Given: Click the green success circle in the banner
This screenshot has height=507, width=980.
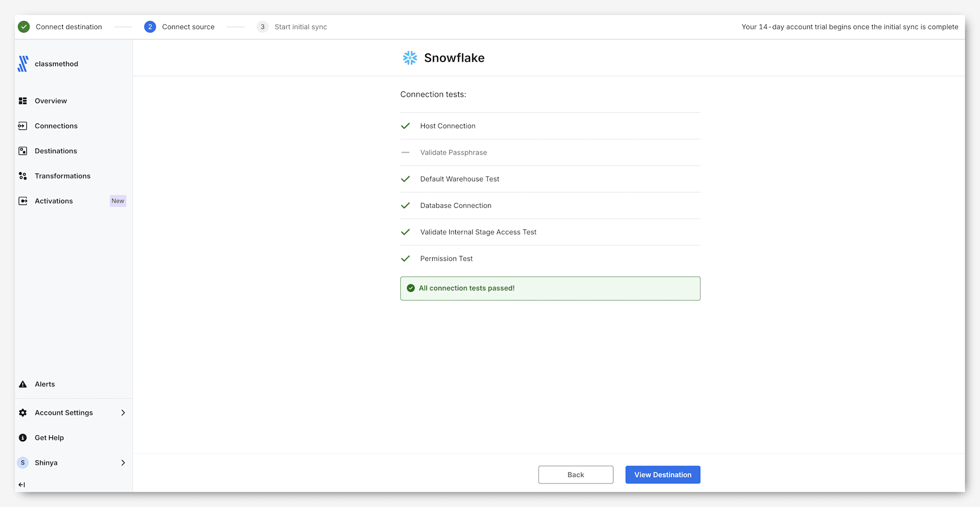Looking at the screenshot, I should pos(411,288).
